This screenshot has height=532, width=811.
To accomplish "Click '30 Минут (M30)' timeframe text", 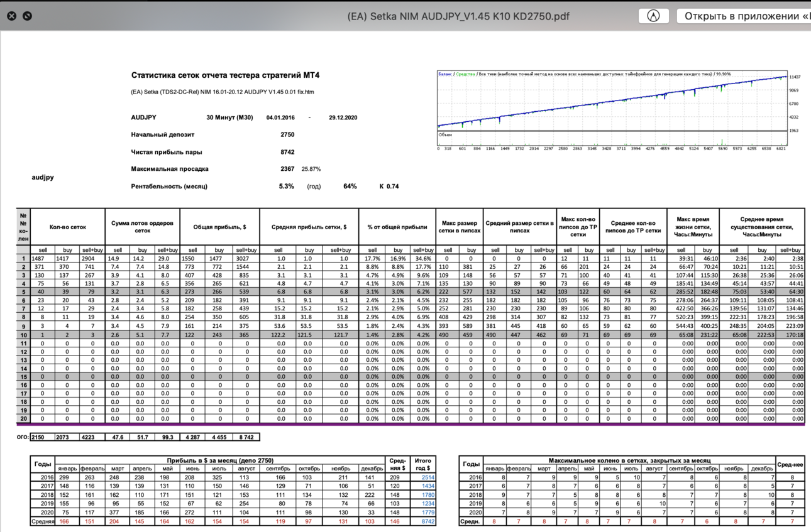I will 229,117.
